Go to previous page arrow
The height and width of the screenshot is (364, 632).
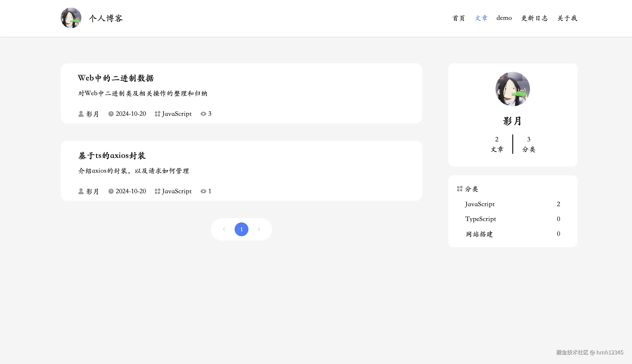click(224, 229)
